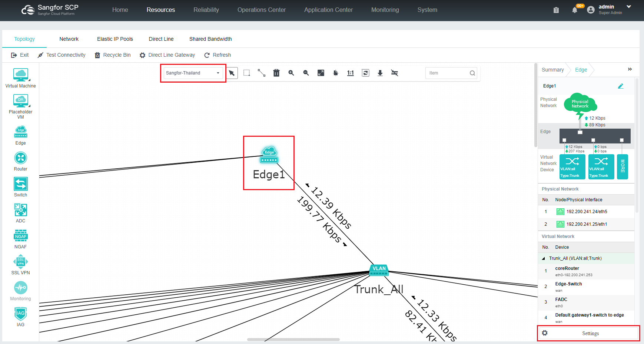This screenshot has height=344, width=644.
Task: Open the Application Center menu
Action: pos(329,10)
